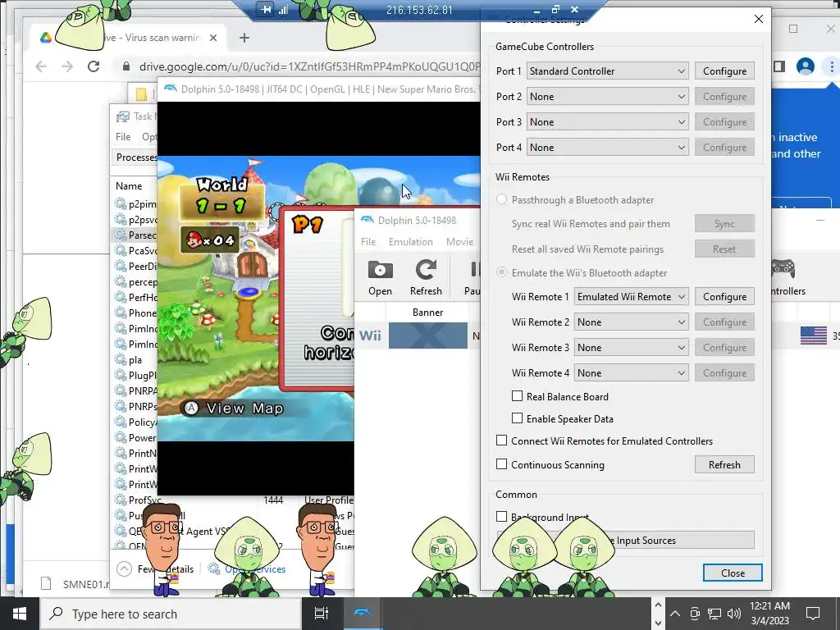Configure GameCube Port 1 controller
This screenshot has width=840, height=630.
(725, 71)
